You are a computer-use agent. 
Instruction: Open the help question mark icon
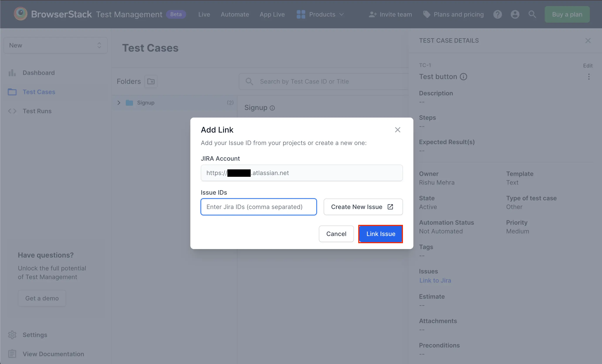(497, 14)
